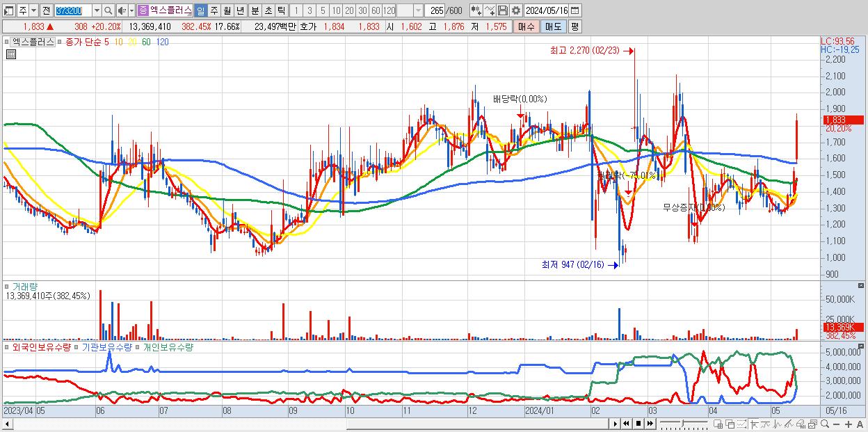Image resolution: width=868 pixels, height=432 pixels.
Task: Click the speaker sound icon
Action: pyautogui.click(x=121, y=10)
